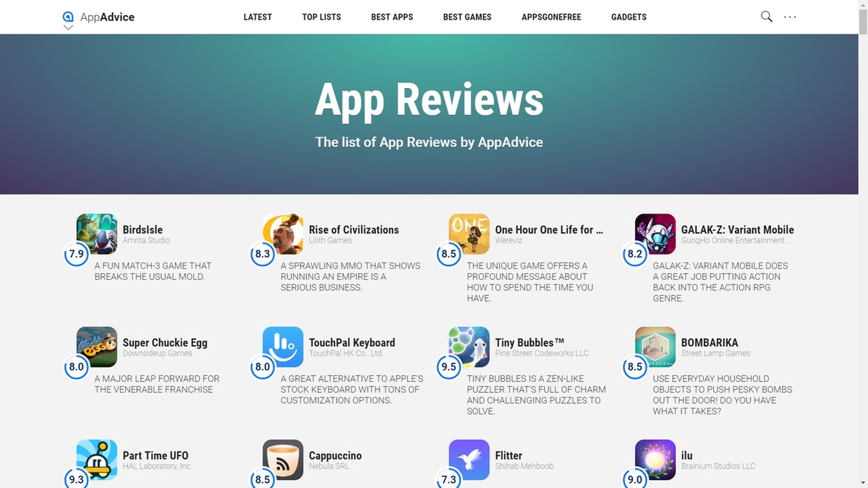Screen dimensions: 868x488
Task: Open the search bar icon
Action: click(767, 17)
